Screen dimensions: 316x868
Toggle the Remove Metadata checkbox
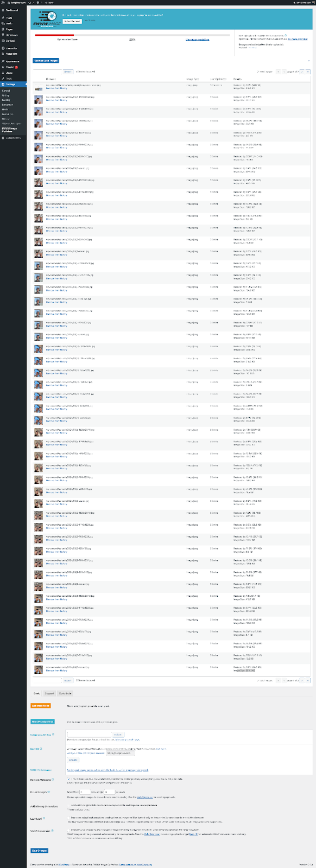68,778
